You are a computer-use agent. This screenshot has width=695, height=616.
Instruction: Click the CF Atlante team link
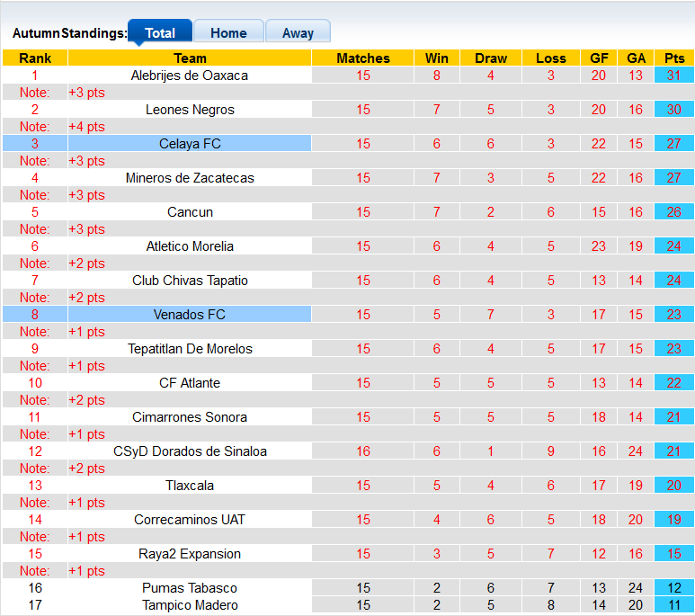coord(190,383)
